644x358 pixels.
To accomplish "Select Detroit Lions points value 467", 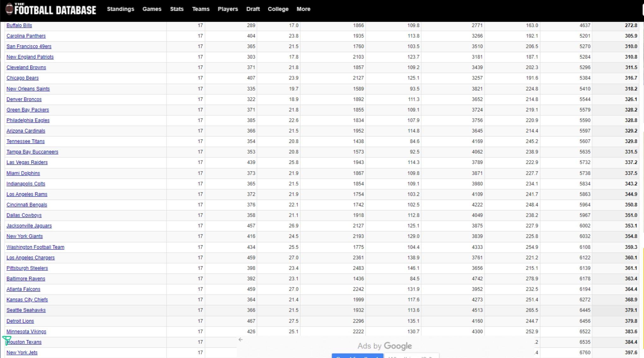I will [251, 321].
